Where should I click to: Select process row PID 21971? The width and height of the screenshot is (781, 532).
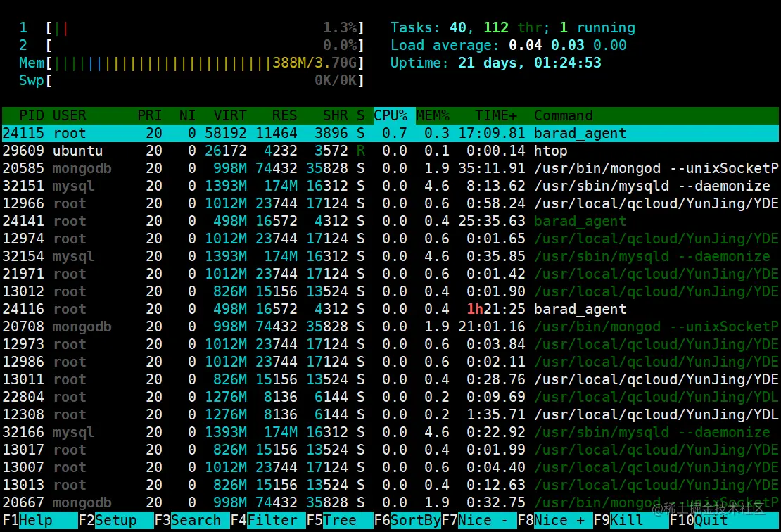[390, 274]
